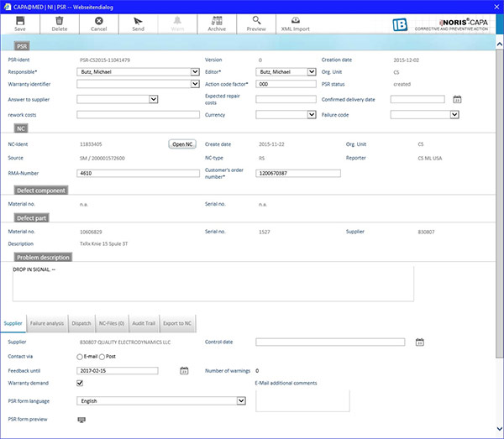Click the IB logo icon
This screenshot has height=439, width=504.
[400, 24]
